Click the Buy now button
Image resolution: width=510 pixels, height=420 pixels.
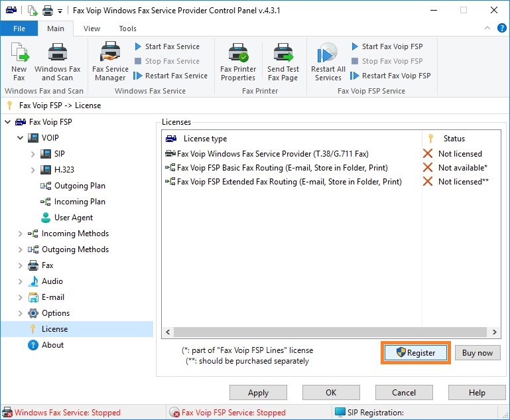click(x=477, y=353)
